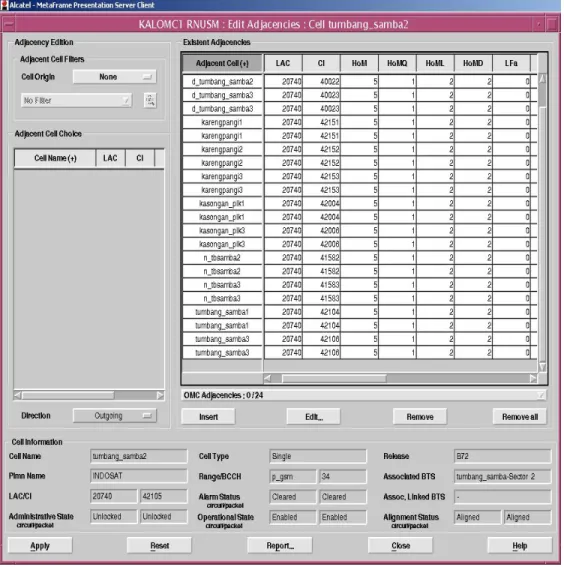
Task: Click the CI header in Adjacent Cell Choice
Action: coord(140,158)
